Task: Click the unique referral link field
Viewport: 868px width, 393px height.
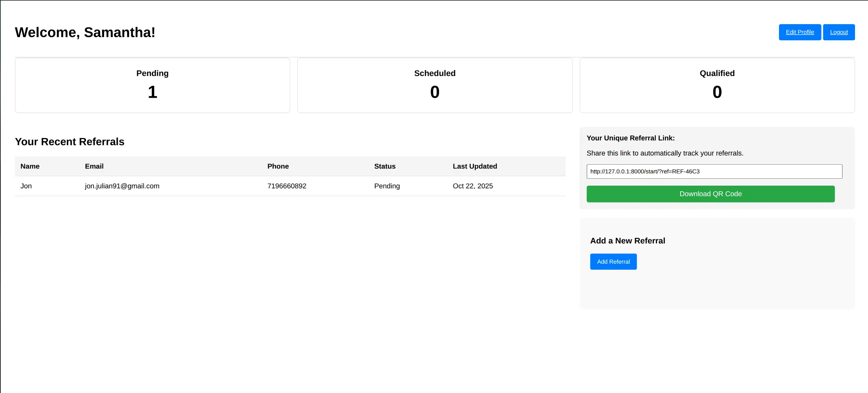Action: (714, 172)
